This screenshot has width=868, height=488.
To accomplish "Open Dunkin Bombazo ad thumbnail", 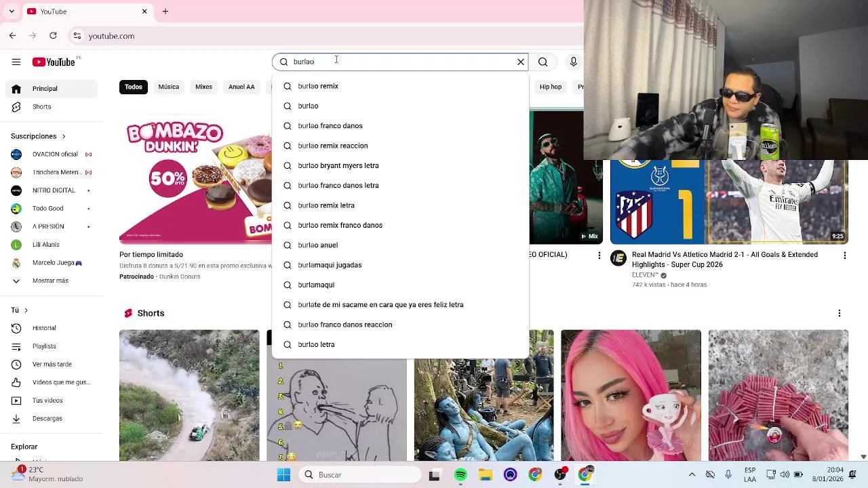I will click(195, 178).
